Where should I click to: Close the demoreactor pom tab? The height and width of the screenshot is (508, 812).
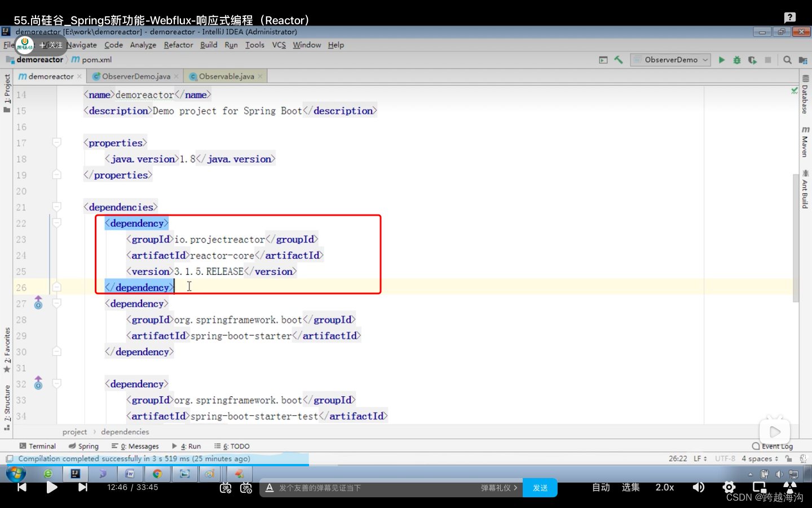pyautogui.click(x=80, y=76)
